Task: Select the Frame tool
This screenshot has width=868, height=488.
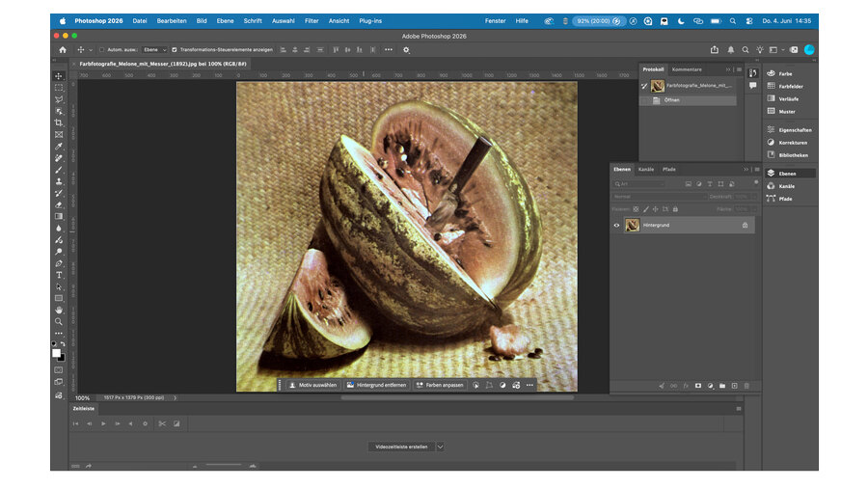Action: [59, 134]
